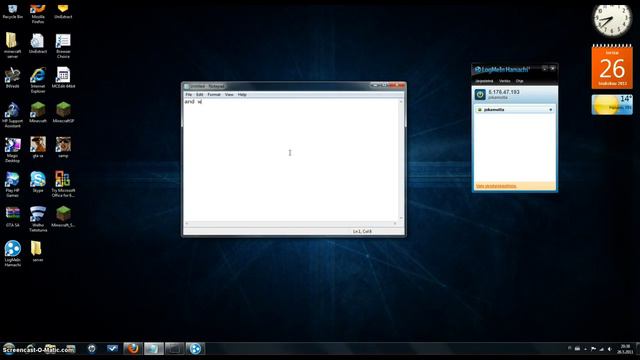Click the weather gadget showing 14°
The image size is (640, 360).
(x=612, y=105)
